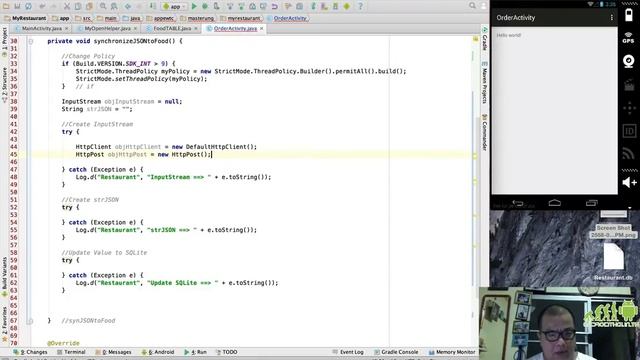This screenshot has height=360, width=640.
Task: Click the Synchronize toolbar icon
Action: click(28, 6)
